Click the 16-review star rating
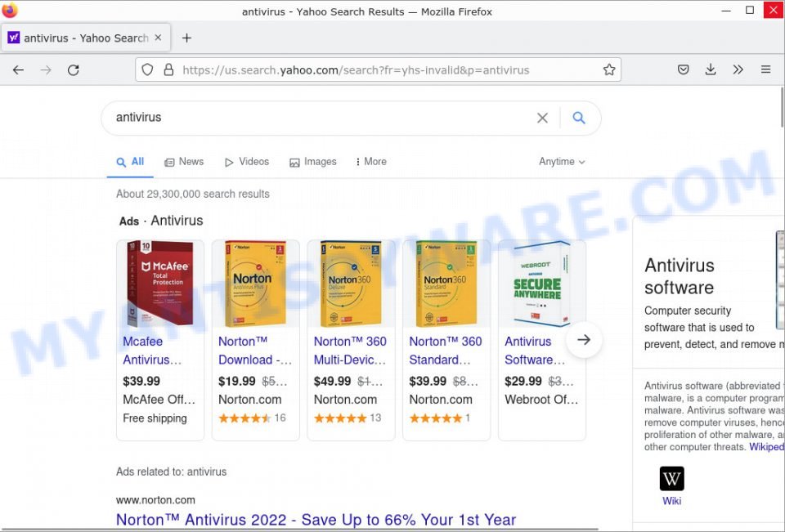This screenshot has height=532, width=785. (x=253, y=418)
